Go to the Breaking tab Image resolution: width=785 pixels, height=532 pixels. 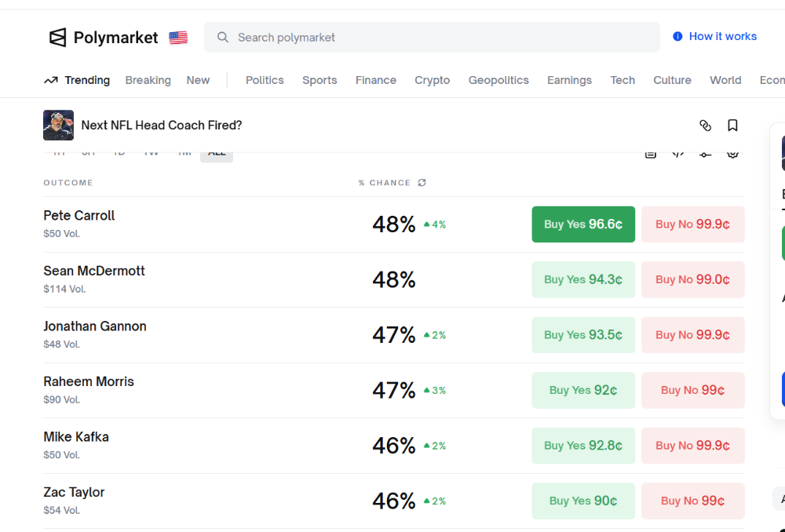(x=148, y=80)
